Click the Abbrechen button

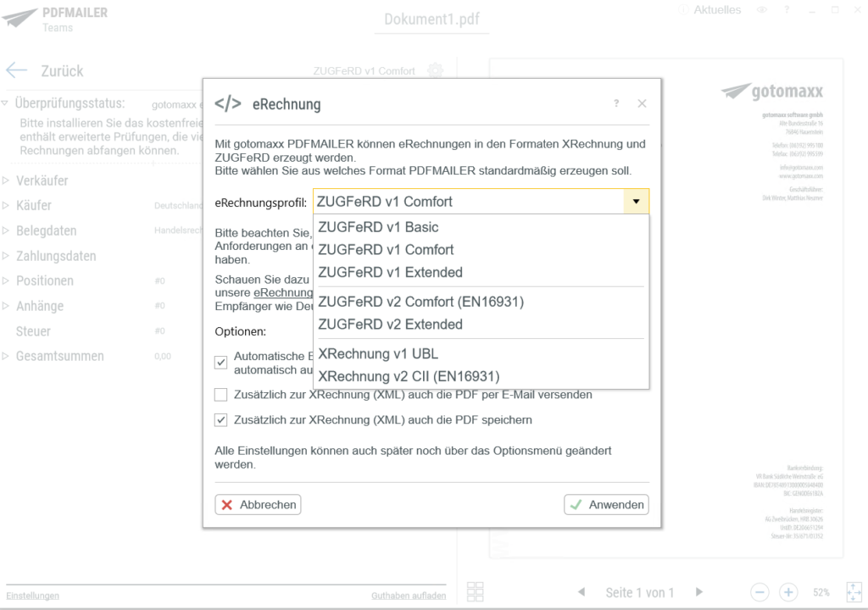pyautogui.click(x=258, y=505)
